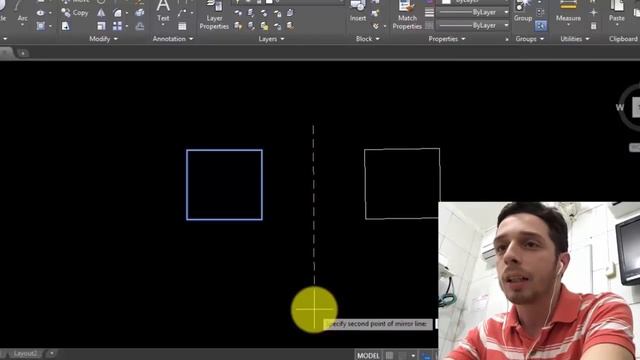Click the Text annotation tool

[x=163, y=11]
